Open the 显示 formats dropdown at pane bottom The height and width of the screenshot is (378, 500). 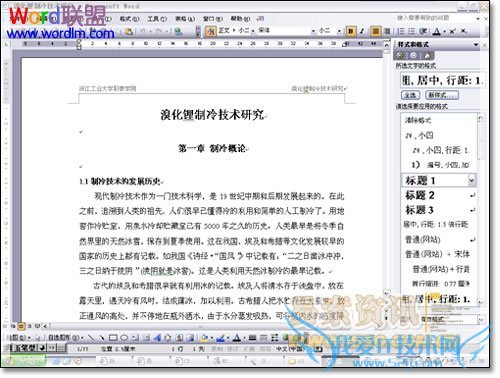(481, 319)
